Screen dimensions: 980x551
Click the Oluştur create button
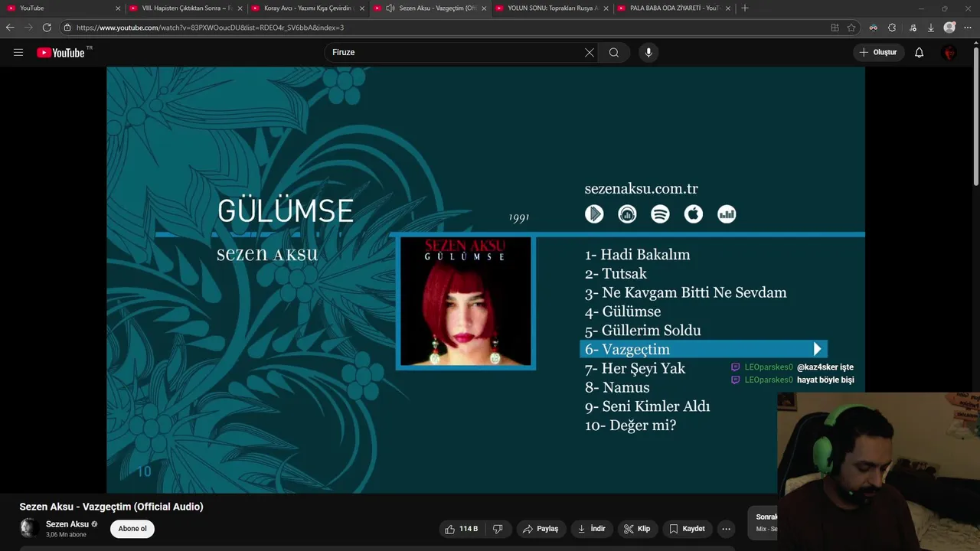(x=878, y=52)
